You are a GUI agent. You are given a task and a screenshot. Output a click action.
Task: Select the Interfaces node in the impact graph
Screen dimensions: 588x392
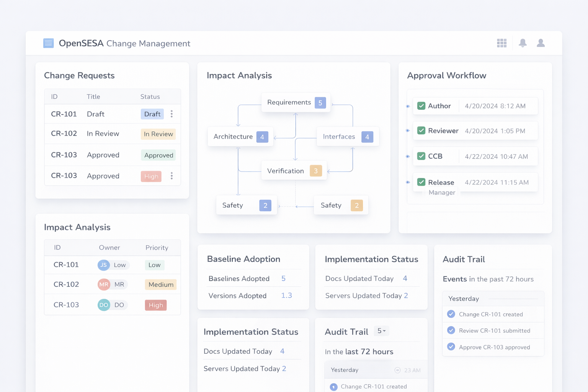tap(348, 137)
